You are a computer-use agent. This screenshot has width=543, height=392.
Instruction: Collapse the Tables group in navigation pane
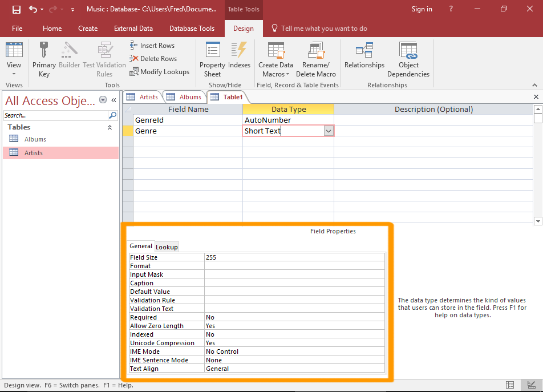(x=110, y=128)
